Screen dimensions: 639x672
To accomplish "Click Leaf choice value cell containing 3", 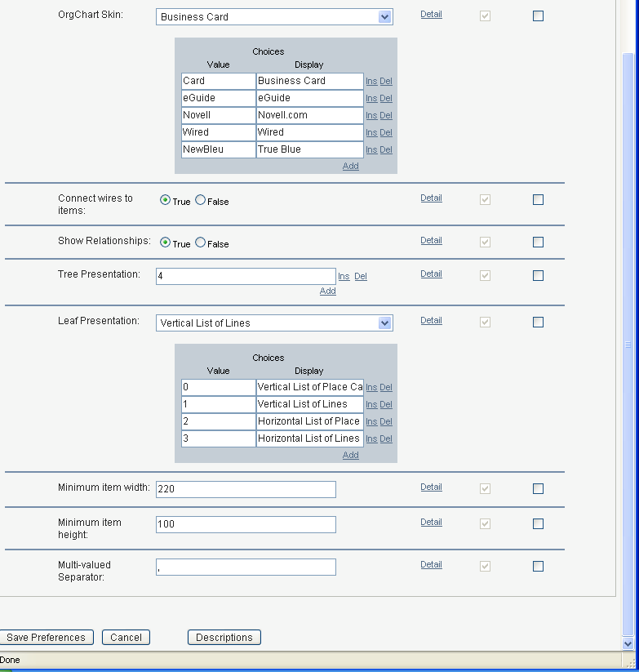I will coord(219,438).
